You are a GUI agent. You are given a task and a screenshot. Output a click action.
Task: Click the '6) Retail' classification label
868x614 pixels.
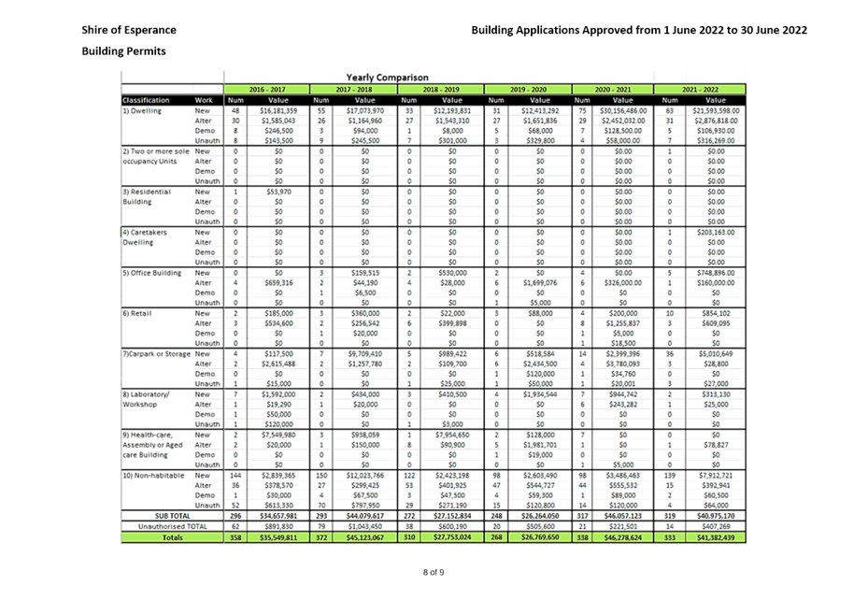point(138,313)
